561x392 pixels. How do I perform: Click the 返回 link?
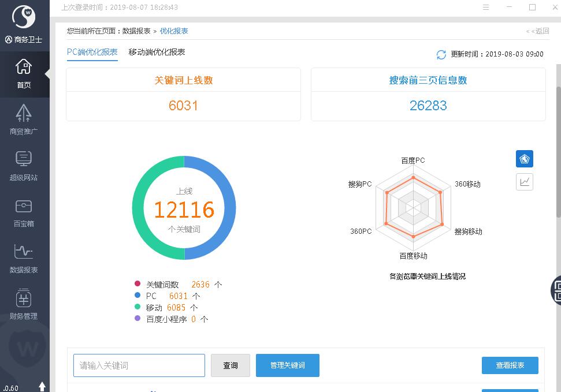(x=538, y=31)
